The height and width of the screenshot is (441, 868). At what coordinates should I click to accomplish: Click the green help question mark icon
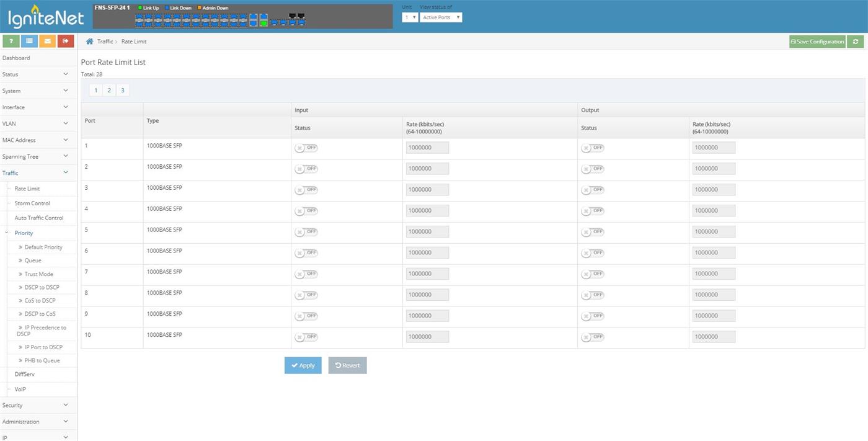click(11, 41)
